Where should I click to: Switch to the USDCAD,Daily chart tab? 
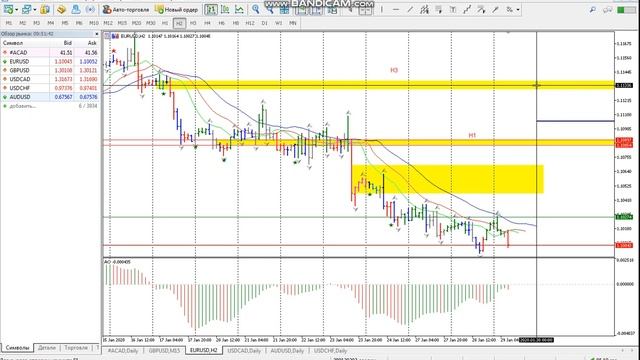(244, 351)
